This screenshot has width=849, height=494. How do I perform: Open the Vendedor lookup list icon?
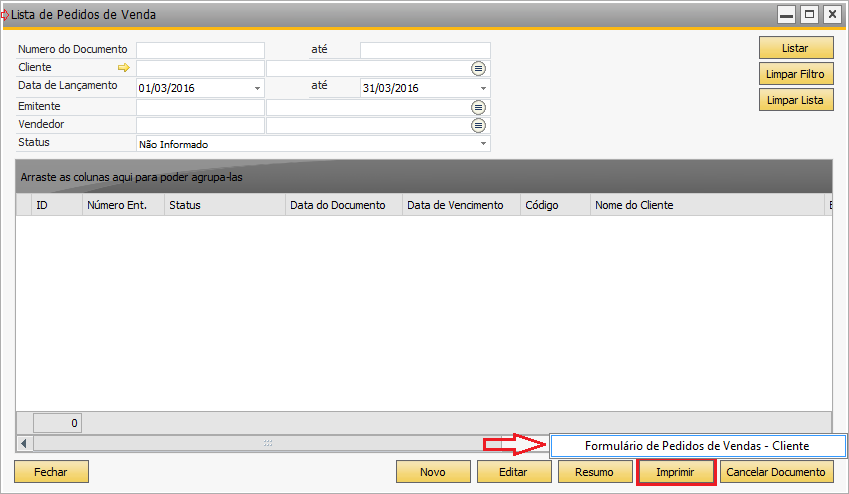click(478, 126)
